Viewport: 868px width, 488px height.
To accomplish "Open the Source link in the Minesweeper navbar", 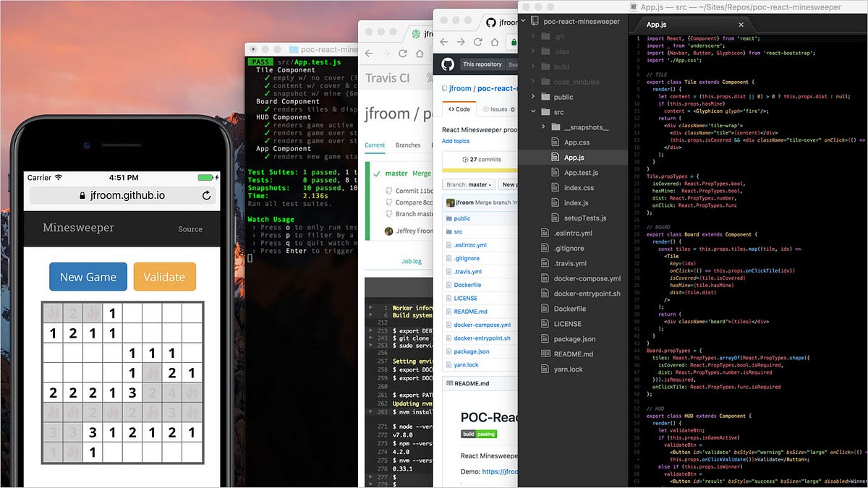I will pos(190,228).
